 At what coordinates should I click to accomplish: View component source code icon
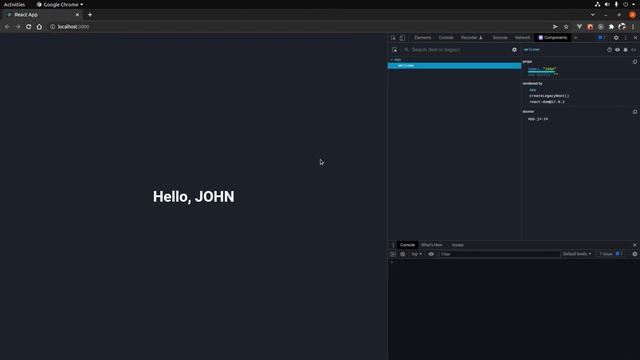coord(633,50)
